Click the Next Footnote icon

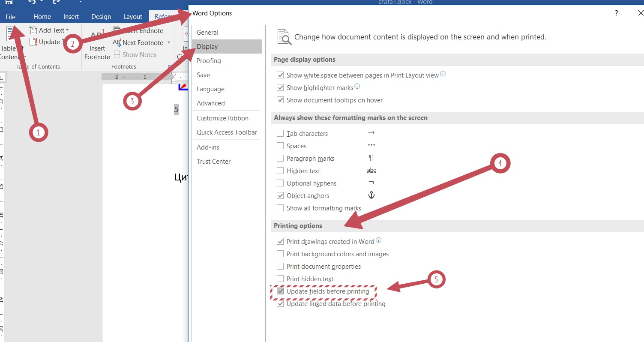(117, 42)
